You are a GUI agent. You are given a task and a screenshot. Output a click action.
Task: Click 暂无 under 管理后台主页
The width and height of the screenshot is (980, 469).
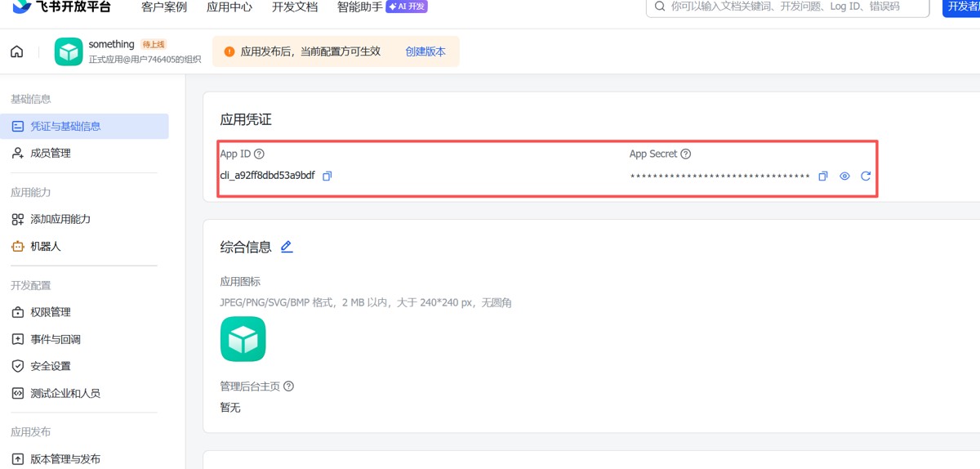click(x=230, y=408)
